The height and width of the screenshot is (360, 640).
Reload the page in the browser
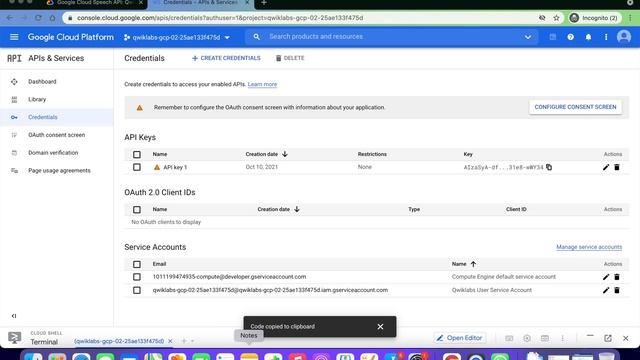click(x=38, y=18)
